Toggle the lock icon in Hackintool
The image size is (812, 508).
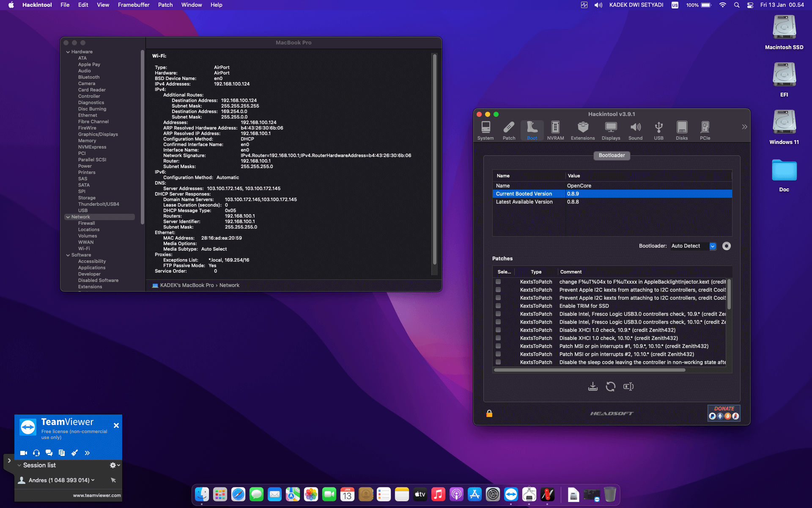(x=489, y=414)
